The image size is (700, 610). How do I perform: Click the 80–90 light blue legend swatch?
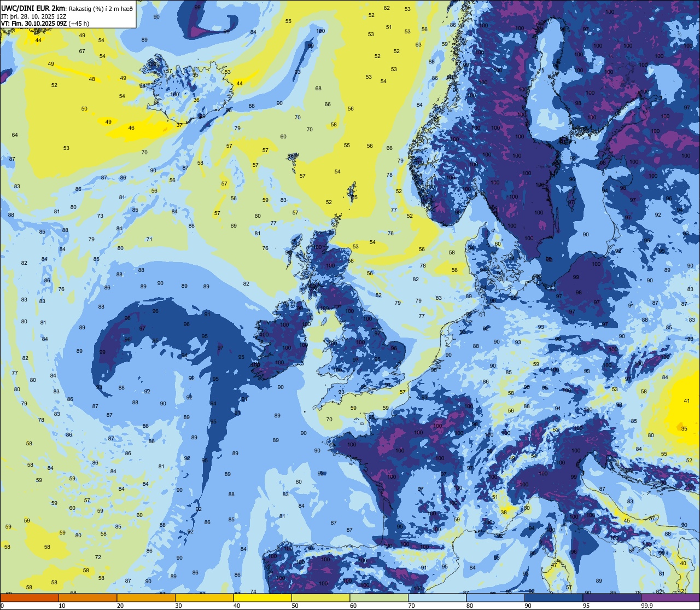tap(495, 597)
